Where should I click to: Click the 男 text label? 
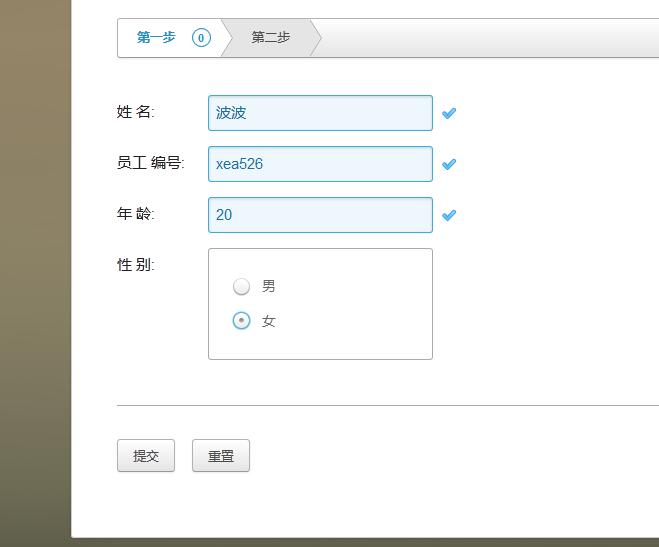click(x=269, y=287)
